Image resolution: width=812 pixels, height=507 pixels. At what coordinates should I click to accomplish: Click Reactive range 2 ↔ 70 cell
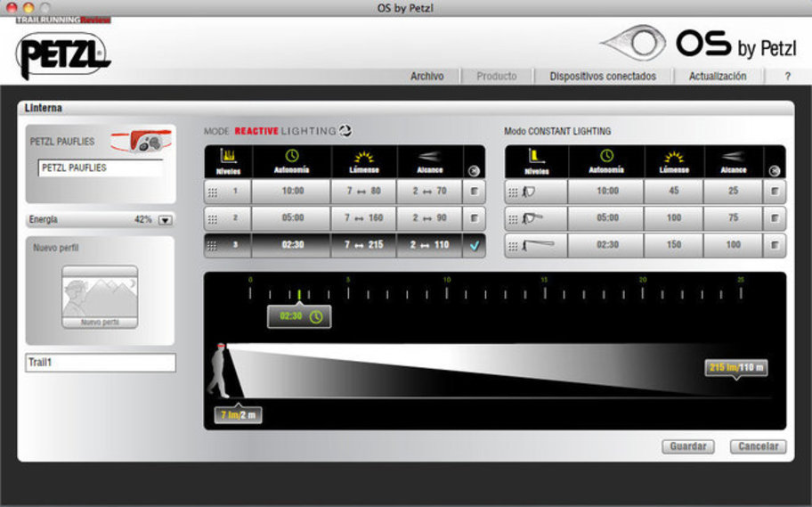(429, 192)
